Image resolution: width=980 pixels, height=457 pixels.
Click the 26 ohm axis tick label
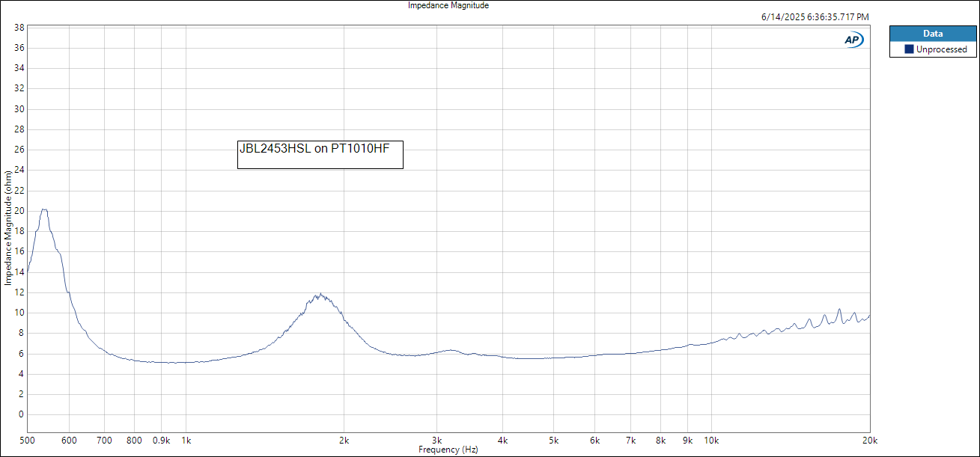(19, 150)
